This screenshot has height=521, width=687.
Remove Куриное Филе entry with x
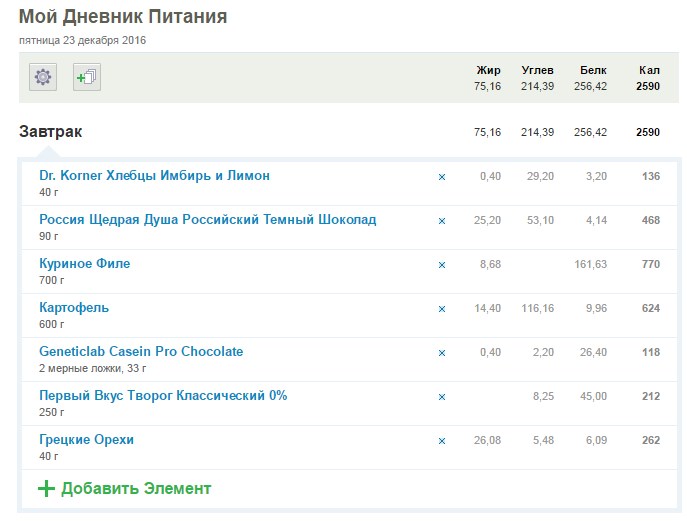click(x=442, y=265)
